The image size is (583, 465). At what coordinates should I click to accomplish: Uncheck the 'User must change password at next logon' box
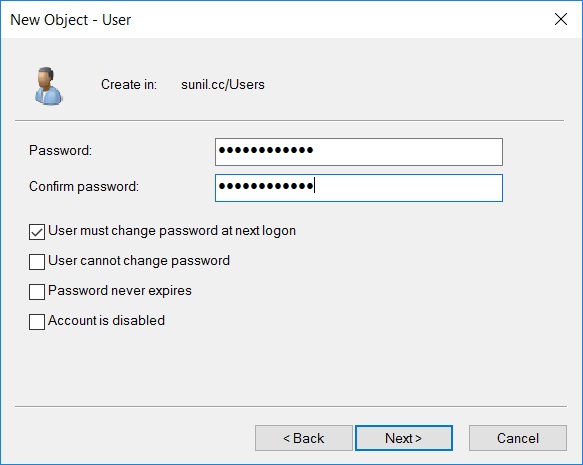pyautogui.click(x=37, y=232)
